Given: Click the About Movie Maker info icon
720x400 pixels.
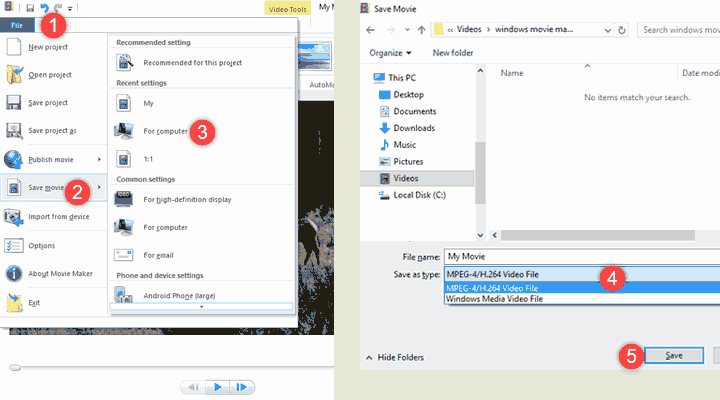Looking at the screenshot, I should (14, 274).
